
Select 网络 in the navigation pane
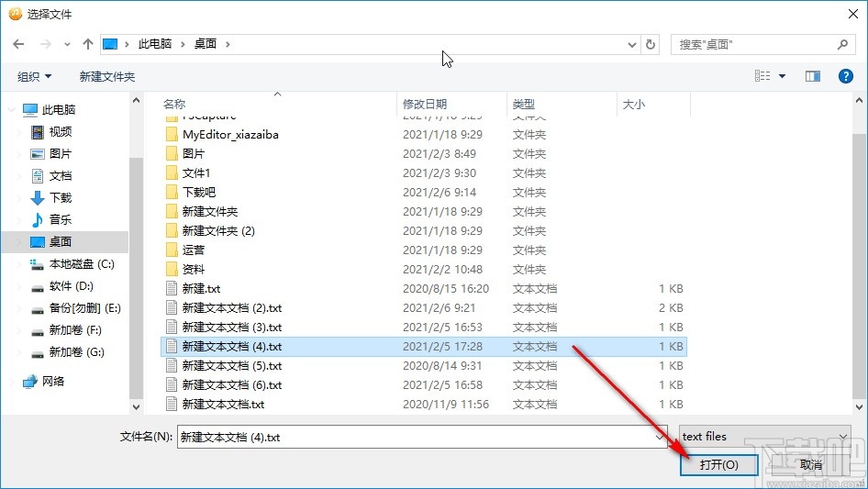tap(53, 381)
